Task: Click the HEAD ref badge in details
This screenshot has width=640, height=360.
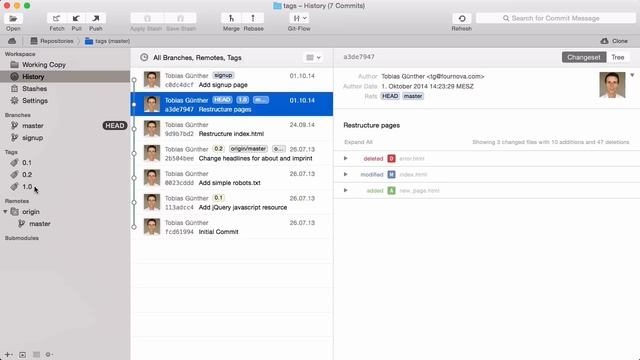Action: 390,96
